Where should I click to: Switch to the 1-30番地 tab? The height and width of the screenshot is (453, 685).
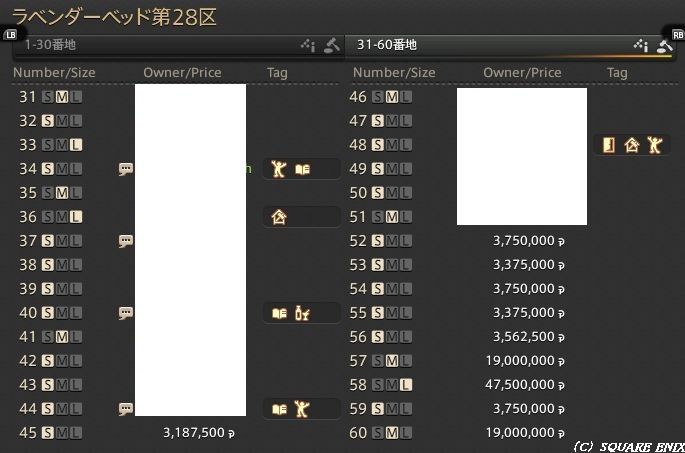coord(178,45)
